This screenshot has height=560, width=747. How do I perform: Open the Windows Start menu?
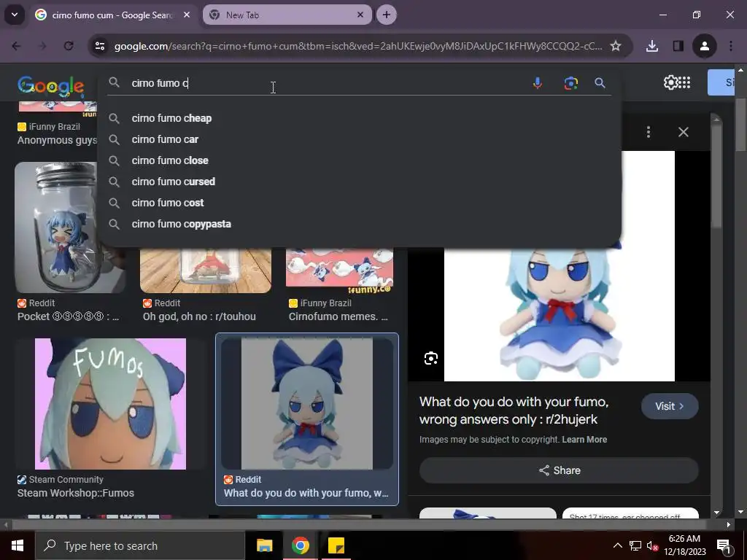[x=18, y=545]
